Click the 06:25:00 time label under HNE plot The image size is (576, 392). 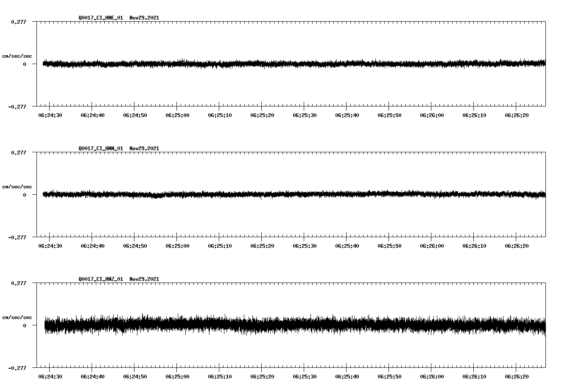click(x=177, y=115)
